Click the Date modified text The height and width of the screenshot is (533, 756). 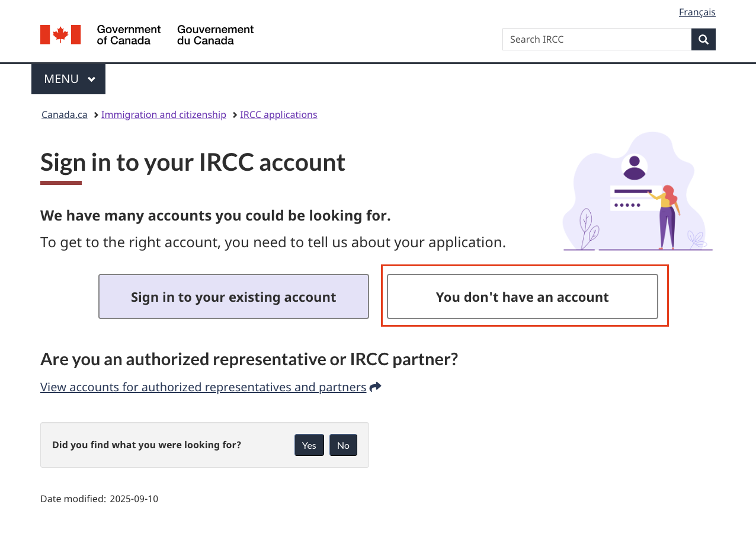(x=99, y=499)
